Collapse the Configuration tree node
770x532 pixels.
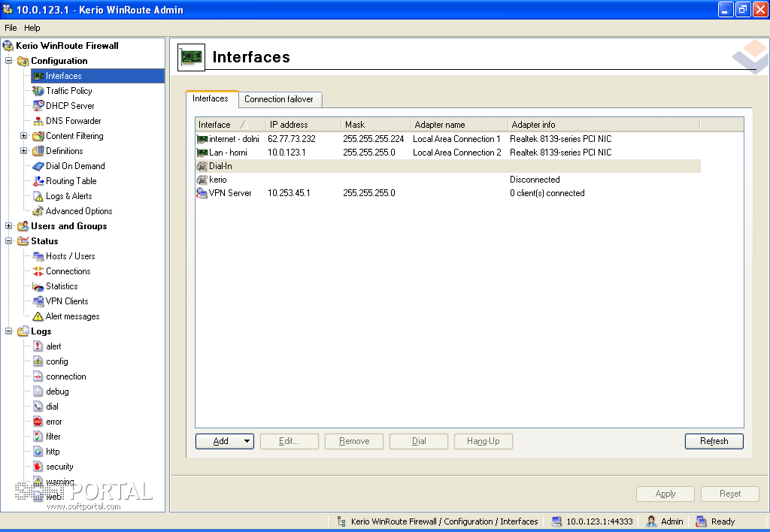(9, 61)
